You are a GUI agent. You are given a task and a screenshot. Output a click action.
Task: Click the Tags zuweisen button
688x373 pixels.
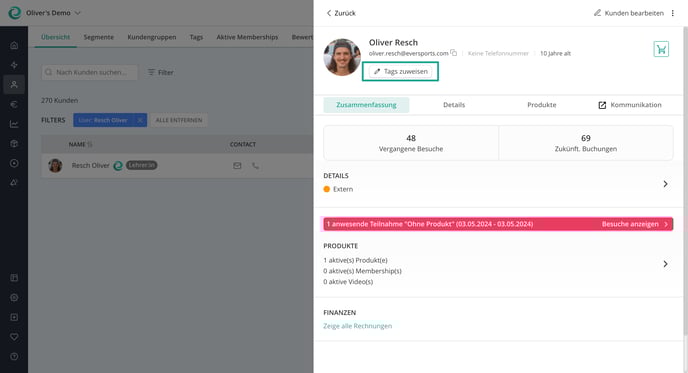[x=400, y=72]
